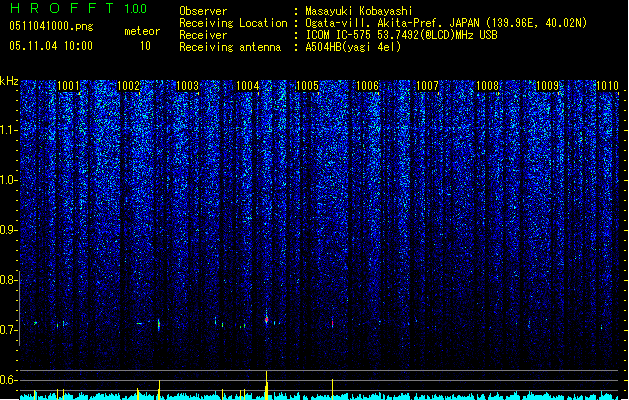The width and height of the screenshot is (629, 400).
Task: Click the 1007 time marker
Action: [x=428, y=85]
